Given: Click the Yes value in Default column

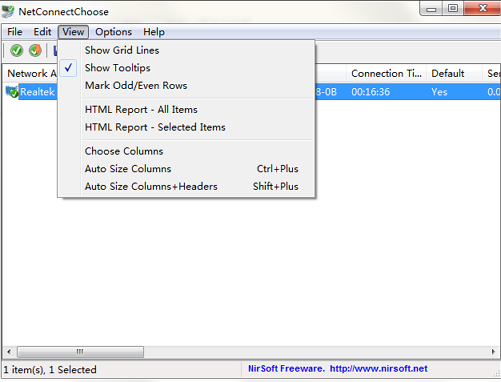Looking at the screenshot, I should point(439,92).
